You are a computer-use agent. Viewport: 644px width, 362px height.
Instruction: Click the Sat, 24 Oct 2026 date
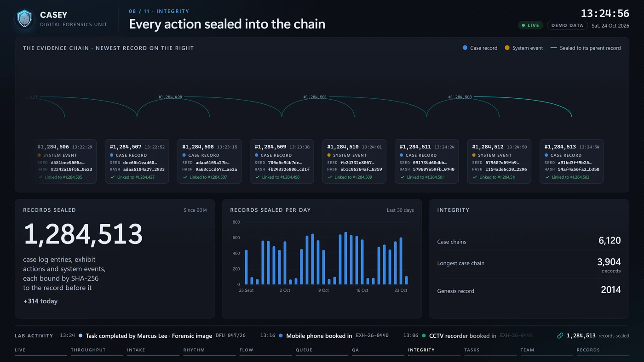click(x=610, y=26)
